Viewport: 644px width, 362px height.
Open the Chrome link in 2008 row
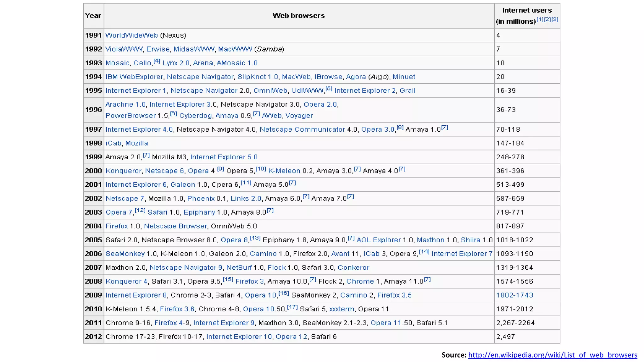[360, 282]
